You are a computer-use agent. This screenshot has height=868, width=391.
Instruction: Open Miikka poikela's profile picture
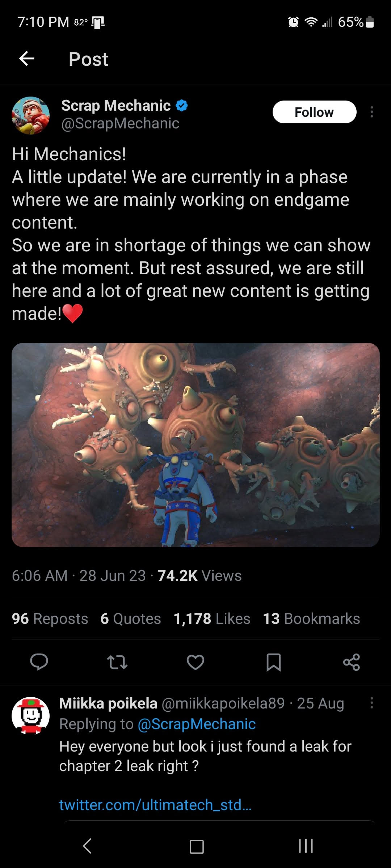pyautogui.click(x=30, y=715)
